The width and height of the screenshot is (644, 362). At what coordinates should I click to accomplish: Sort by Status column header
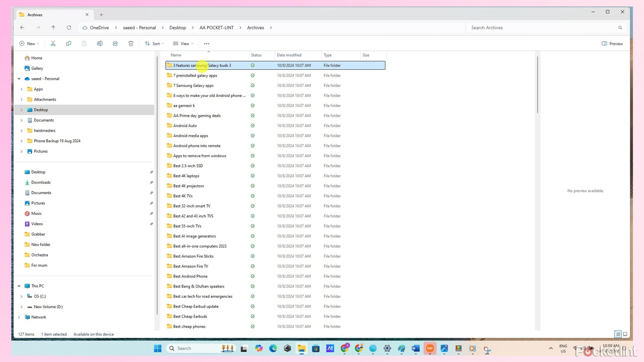pos(262,55)
